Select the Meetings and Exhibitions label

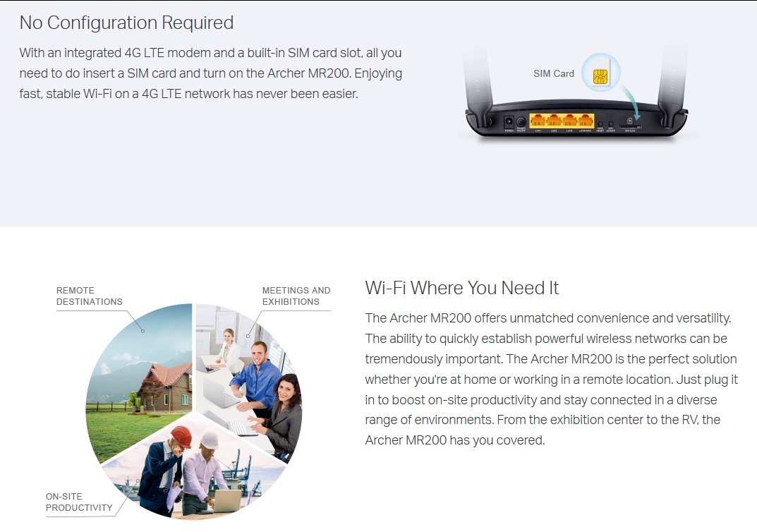[296, 296]
